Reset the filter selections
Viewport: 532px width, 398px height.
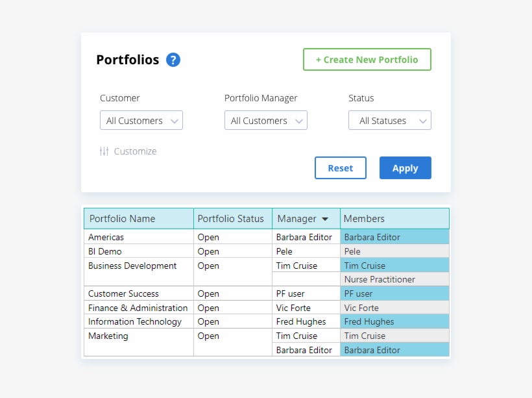[x=340, y=168]
